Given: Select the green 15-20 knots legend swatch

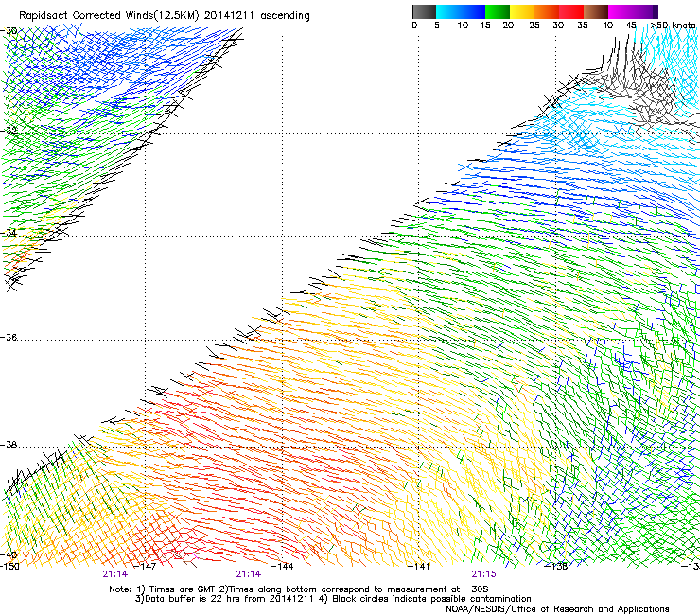Looking at the screenshot, I should point(498,11).
